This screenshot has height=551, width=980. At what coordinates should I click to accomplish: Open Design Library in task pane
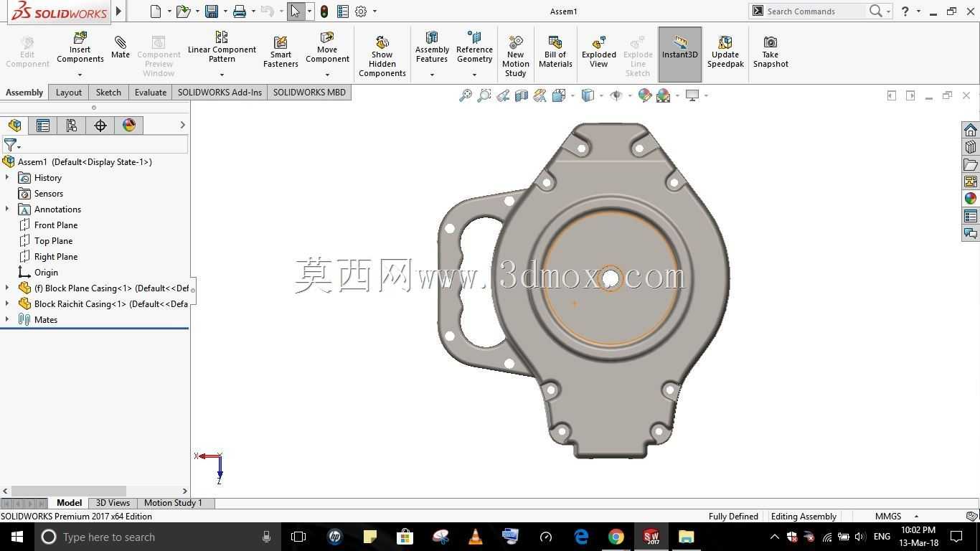(971, 147)
